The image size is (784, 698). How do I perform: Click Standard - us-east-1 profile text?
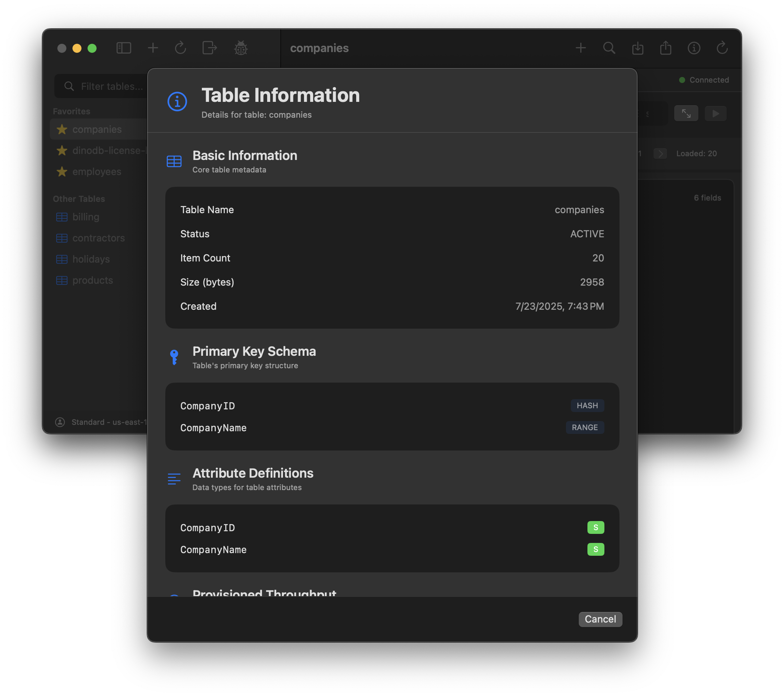109,422
